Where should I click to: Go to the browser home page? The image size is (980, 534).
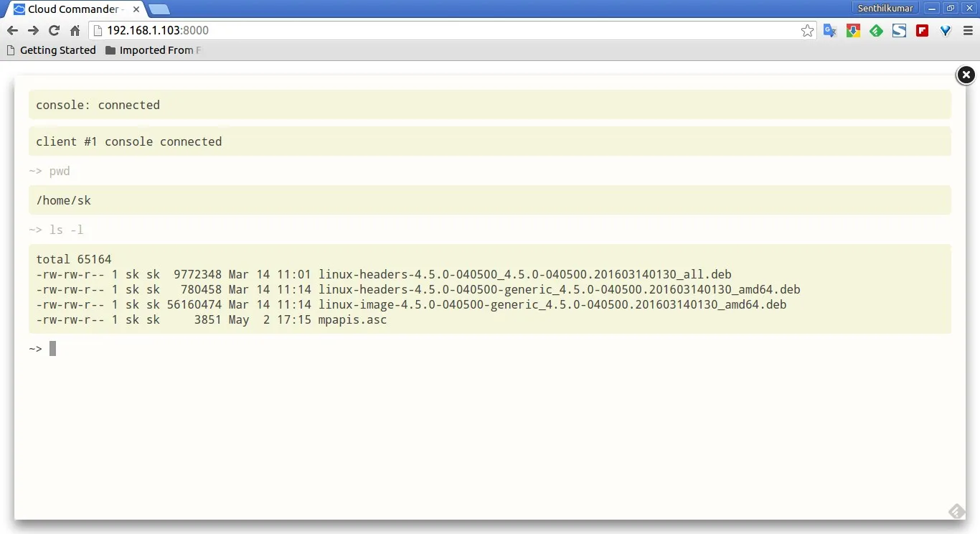(75, 31)
